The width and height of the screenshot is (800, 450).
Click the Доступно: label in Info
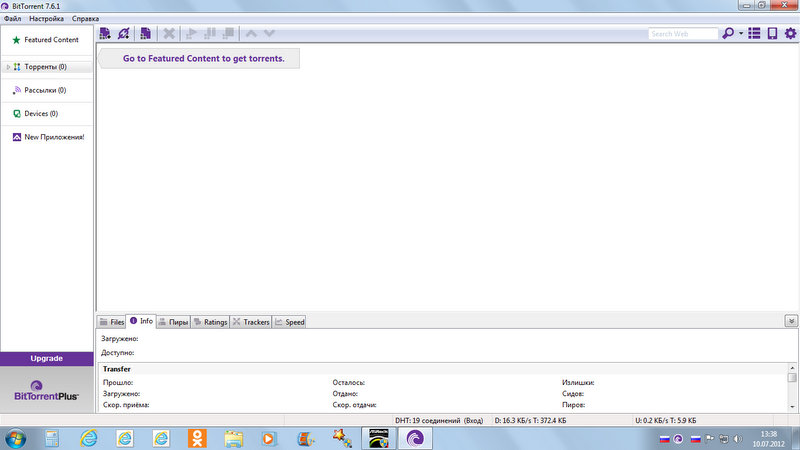(x=117, y=353)
